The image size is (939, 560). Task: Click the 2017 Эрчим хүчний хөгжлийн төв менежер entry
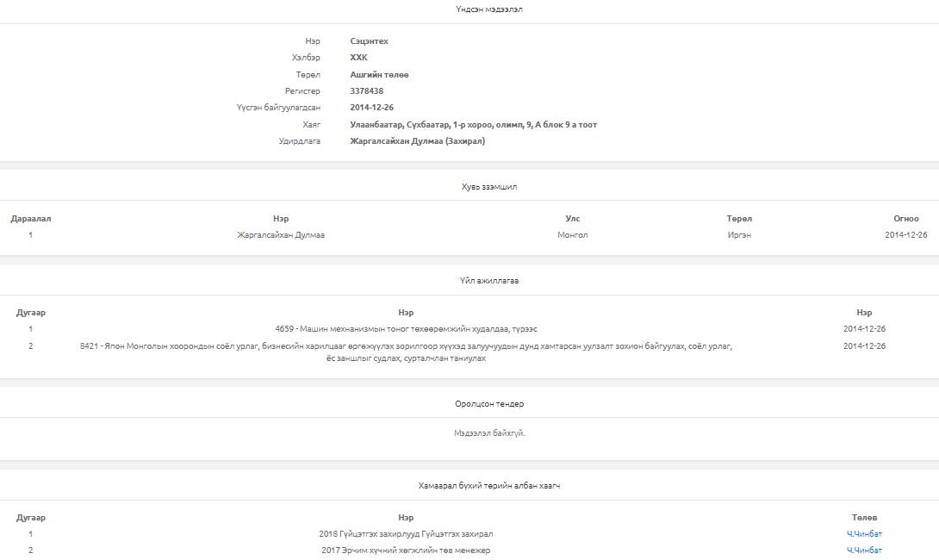tap(406, 551)
